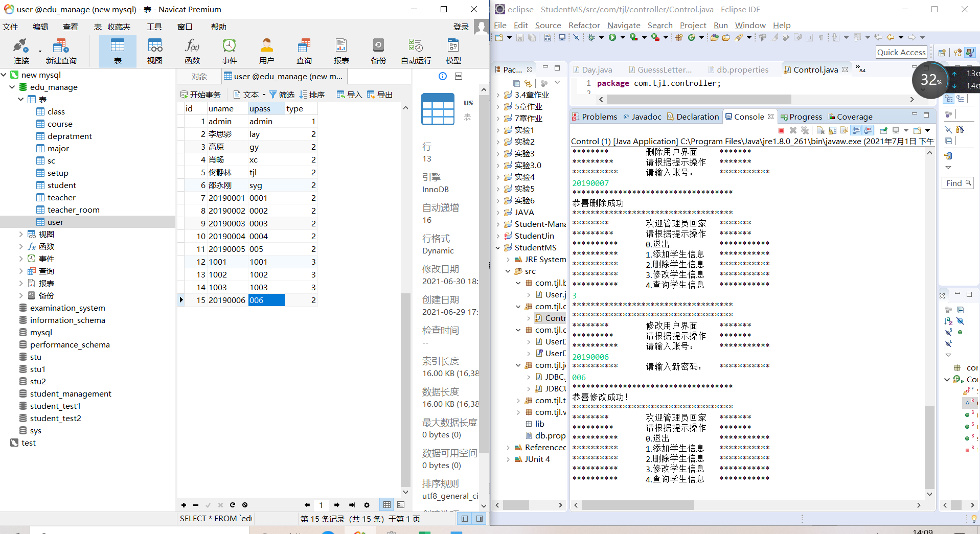Click Eclipse Save icon in toolbar
The image size is (980, 534).
tap(520, 37)
